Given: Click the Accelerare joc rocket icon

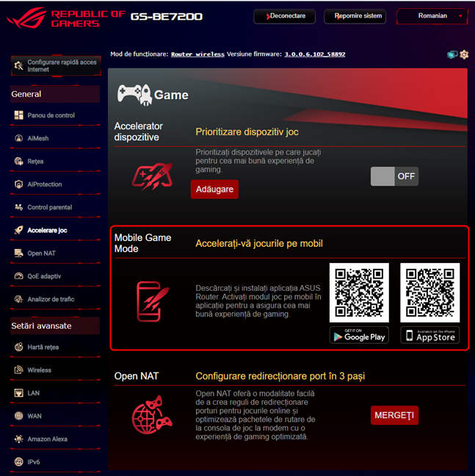Looking at the screenshot, I should pos(19,230).
